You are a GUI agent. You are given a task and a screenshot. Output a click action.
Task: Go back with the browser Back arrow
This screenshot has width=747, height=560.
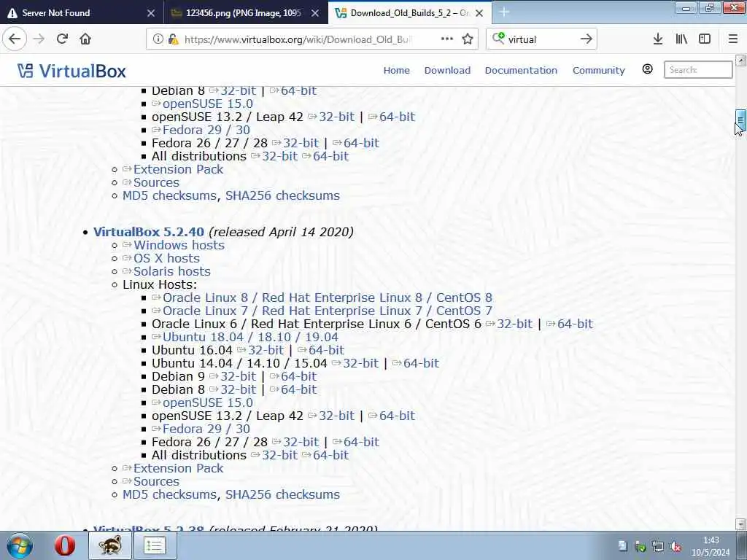tap(15, 39)
